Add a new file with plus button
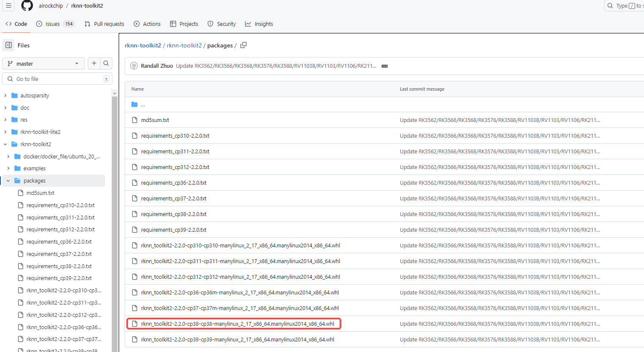This screenshot has width=644, height=352. click(x=94, y=63)
